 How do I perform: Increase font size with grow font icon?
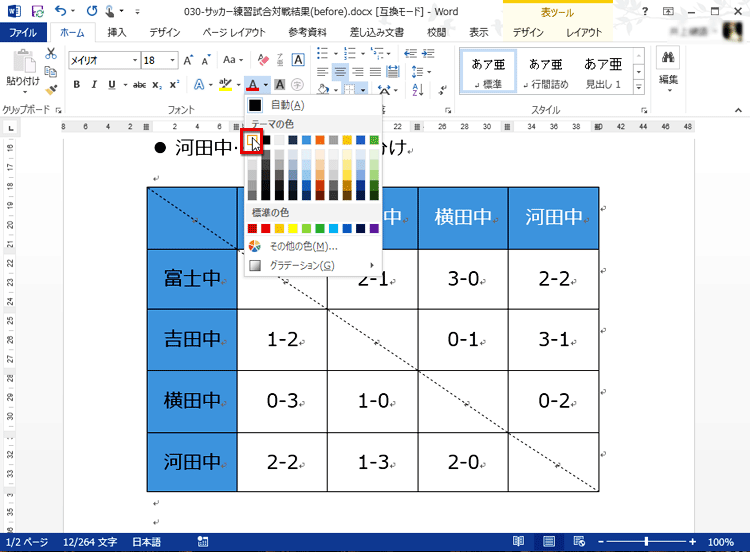pyautogui.click(x=188, y=60)
